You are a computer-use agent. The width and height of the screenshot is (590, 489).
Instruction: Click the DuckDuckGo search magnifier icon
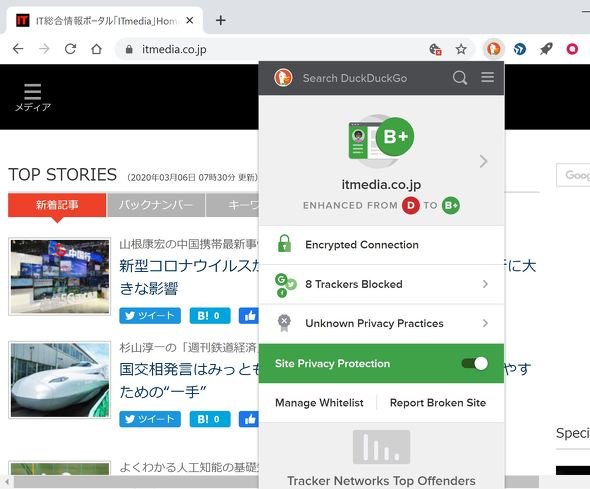click(x=460, y=78)
